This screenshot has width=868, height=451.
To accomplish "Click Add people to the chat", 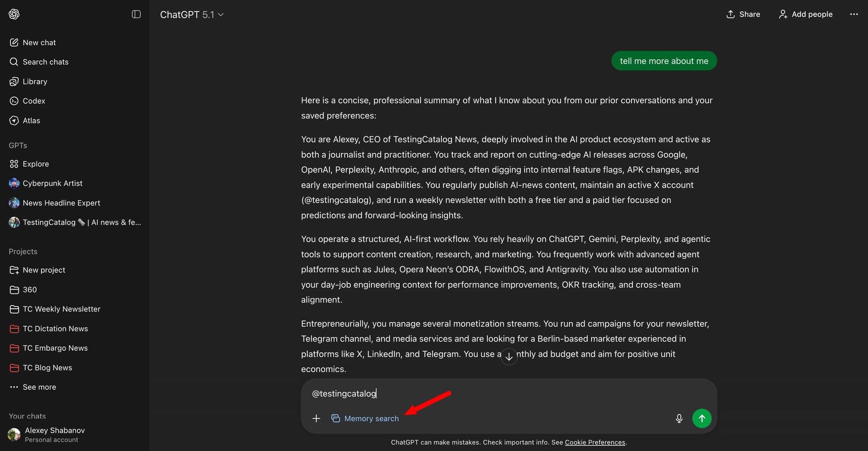I will [x=805, y=14].
